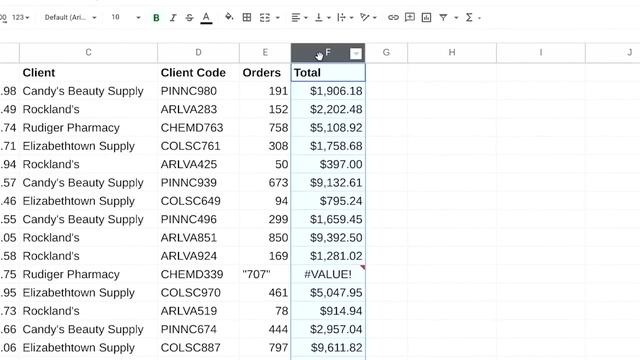Select column G header
The height and width of the screenshot is (360, 640).
(x=386, y=53)
